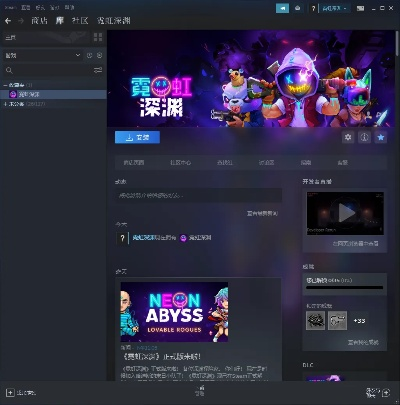Open the guides tab
400x405 pixels.
click(306, 163)
